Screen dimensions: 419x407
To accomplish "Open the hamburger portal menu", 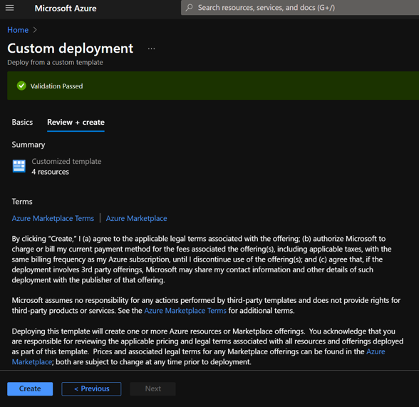I will (10, 8).
